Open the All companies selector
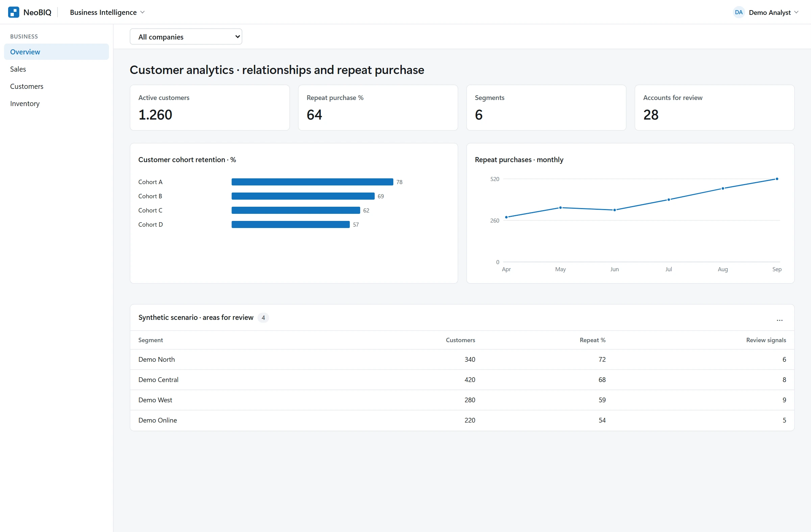811x532 pixels. [186, 37]
